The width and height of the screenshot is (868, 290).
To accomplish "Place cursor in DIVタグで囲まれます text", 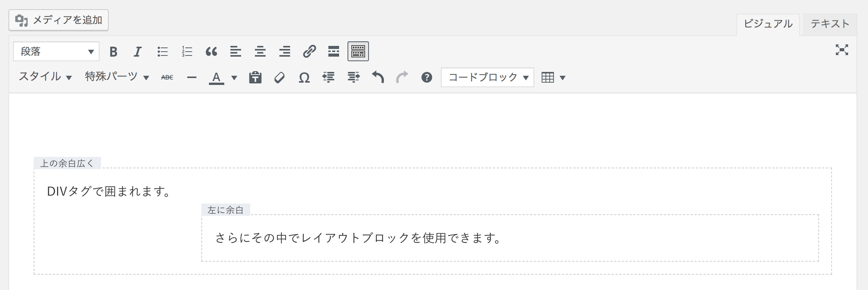I will pyautogui.click(x=109, y=191).
